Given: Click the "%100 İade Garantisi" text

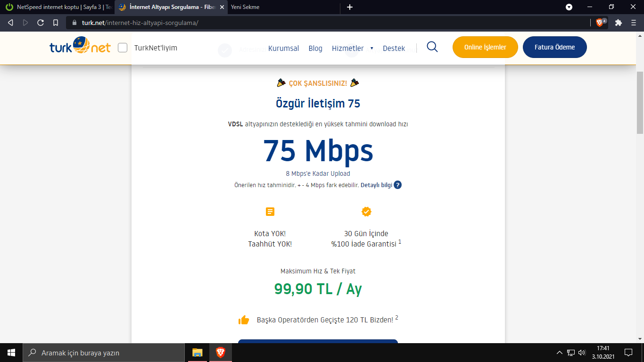Looking at the screenshot, I should [x=363, y=244].
